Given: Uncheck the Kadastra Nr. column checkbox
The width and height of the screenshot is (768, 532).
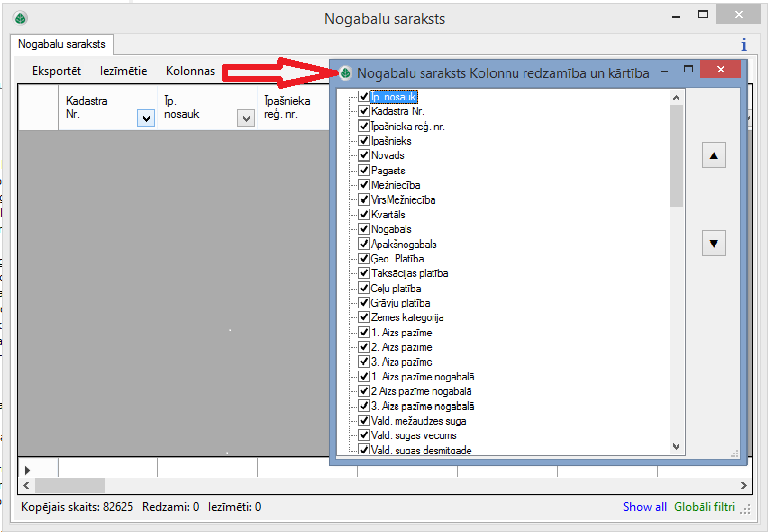Looking at the screenshot, I should (364, 111).
